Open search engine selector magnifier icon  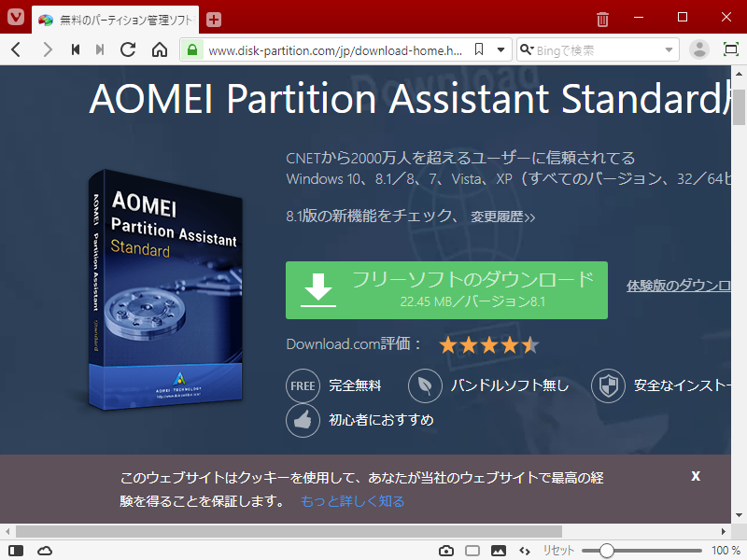527,49
